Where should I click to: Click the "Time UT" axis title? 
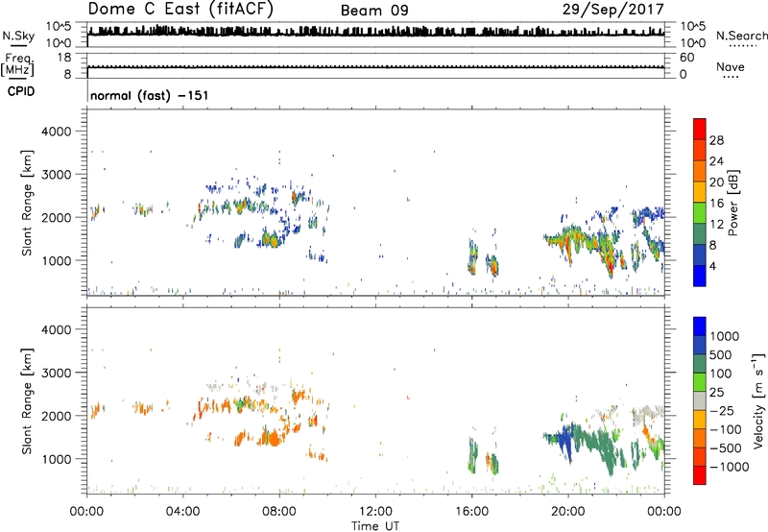375,525
